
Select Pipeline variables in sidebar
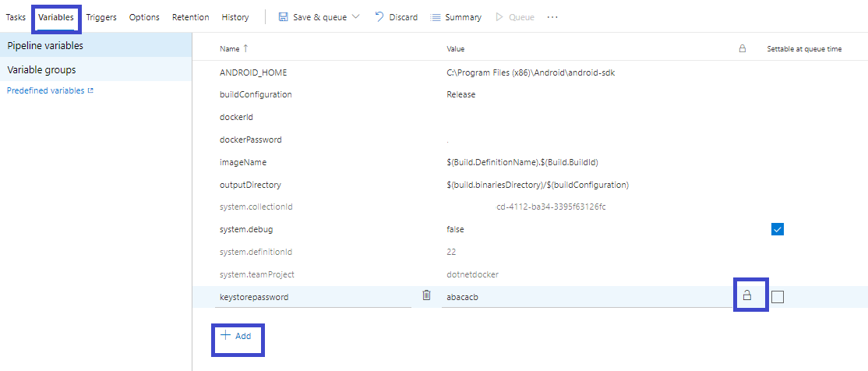pyautogui.click(x=96, y=45)
